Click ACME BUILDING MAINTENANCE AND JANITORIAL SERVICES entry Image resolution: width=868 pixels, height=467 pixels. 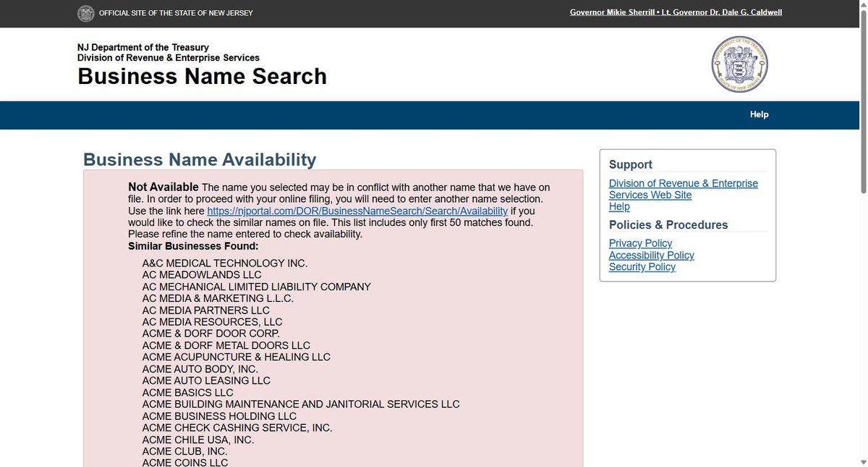coord(301,404)
